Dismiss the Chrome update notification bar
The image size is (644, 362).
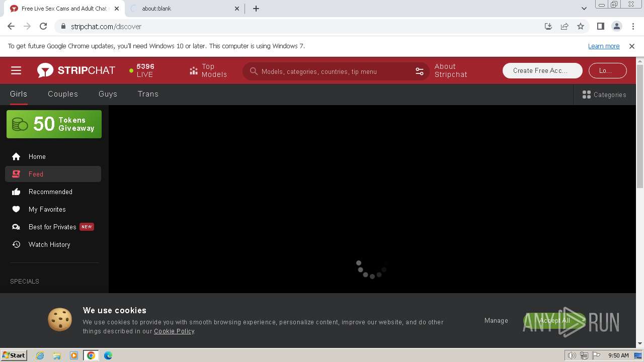[x=632, y=46]
